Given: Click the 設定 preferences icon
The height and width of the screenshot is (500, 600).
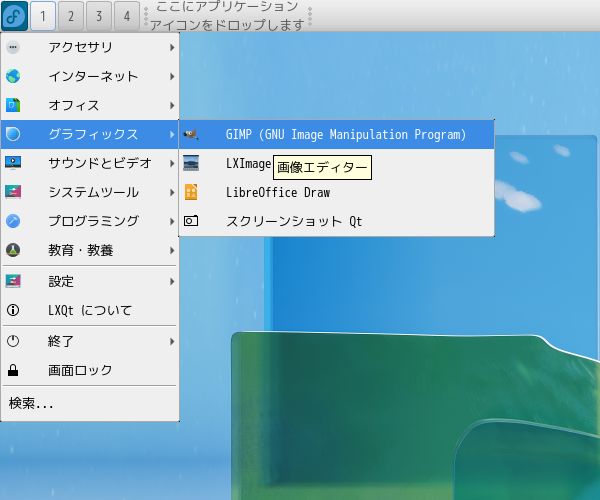Looking at the screenshot, I should point(13,281).
